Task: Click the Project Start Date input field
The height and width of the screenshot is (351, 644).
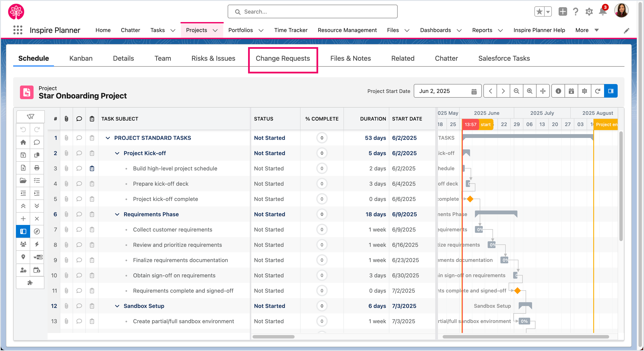Action: click(448, 91)
